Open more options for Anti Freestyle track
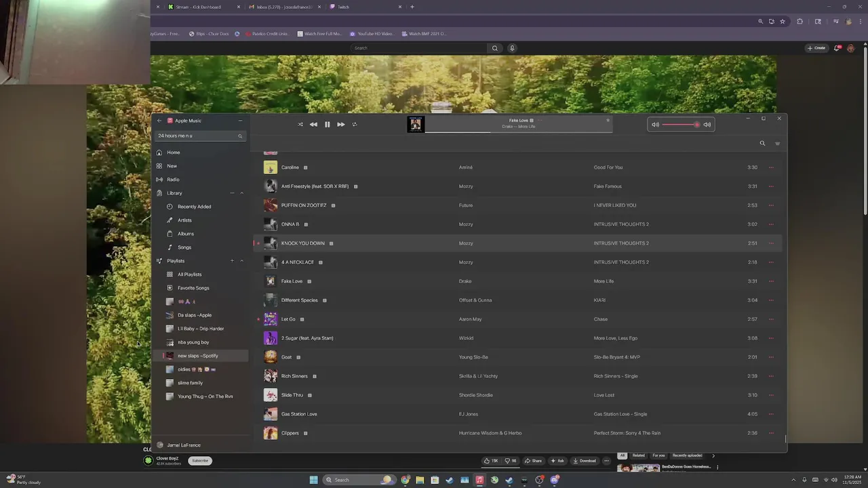Screen dimensions: 868x488 click(771, 186)
